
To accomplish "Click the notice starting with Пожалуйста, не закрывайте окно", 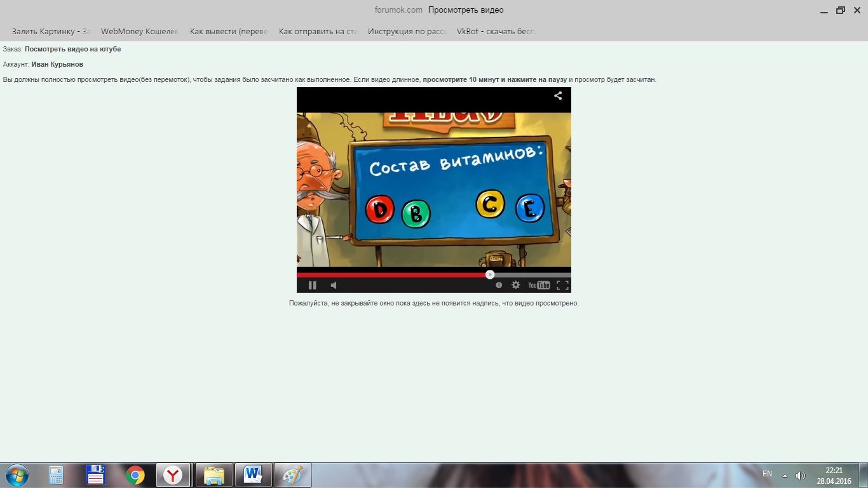I will [434, 303].
